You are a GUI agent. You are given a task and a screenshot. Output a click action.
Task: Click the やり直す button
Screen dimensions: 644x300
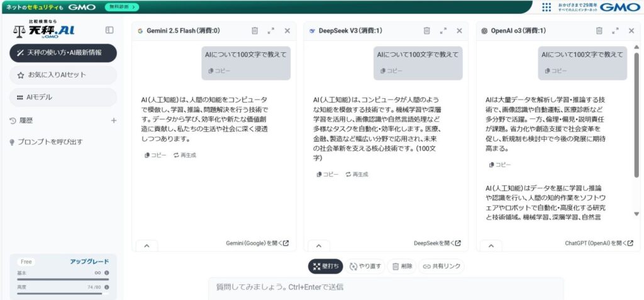click(365, 266)
